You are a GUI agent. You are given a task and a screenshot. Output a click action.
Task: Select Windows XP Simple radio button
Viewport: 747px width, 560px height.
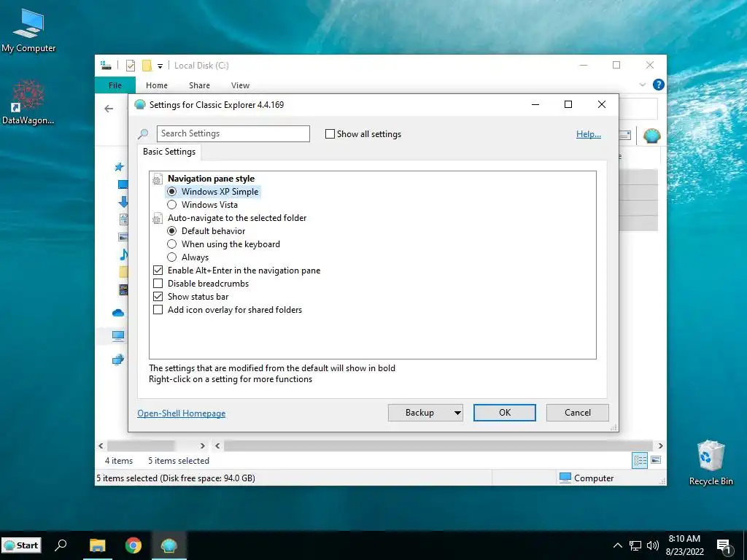[172, 192]
